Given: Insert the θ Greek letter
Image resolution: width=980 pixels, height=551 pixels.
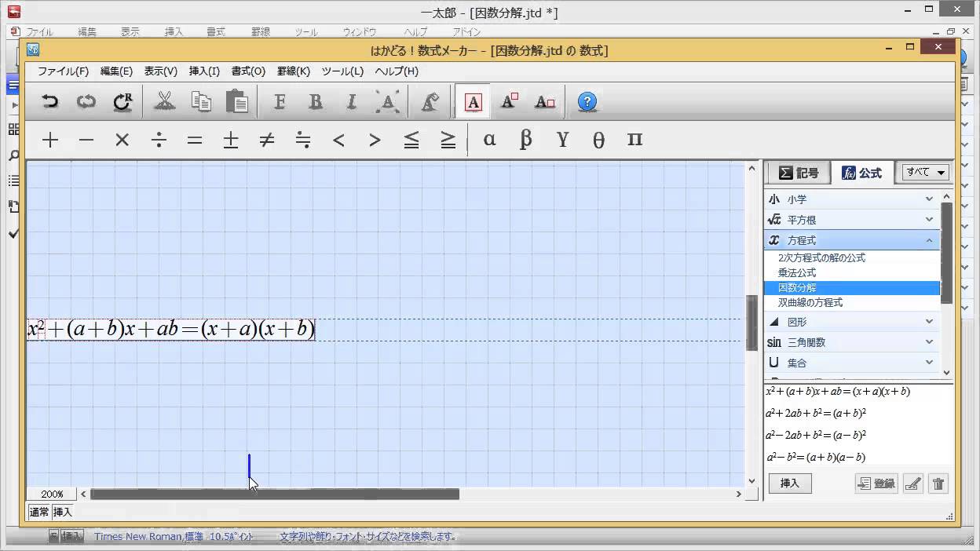Looking at the screenshot, I should tap(598, 140).
